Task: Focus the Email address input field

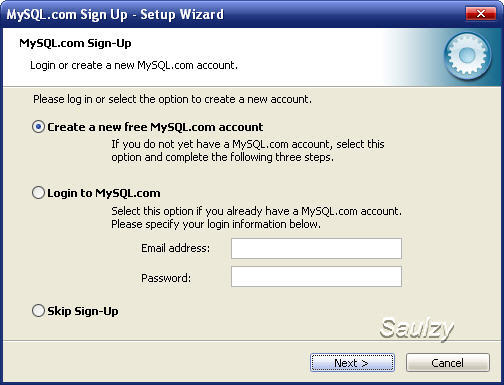Action: pos(316,248)
